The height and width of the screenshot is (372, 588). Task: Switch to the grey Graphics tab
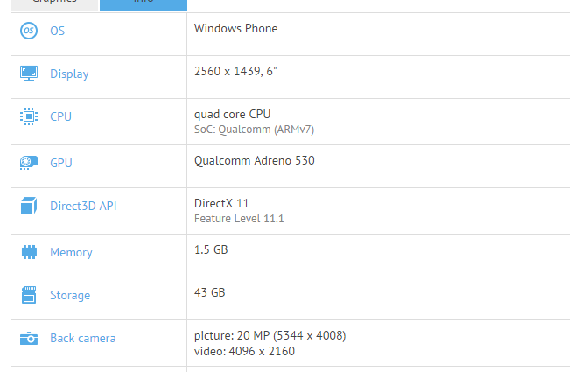click(54, 4)
